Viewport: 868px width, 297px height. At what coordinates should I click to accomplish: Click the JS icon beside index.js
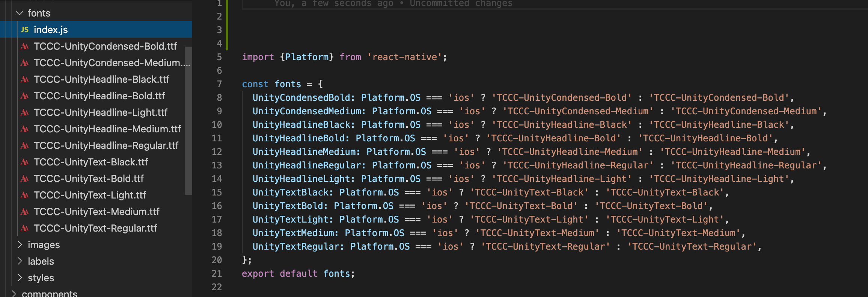[x=25, y=30]
